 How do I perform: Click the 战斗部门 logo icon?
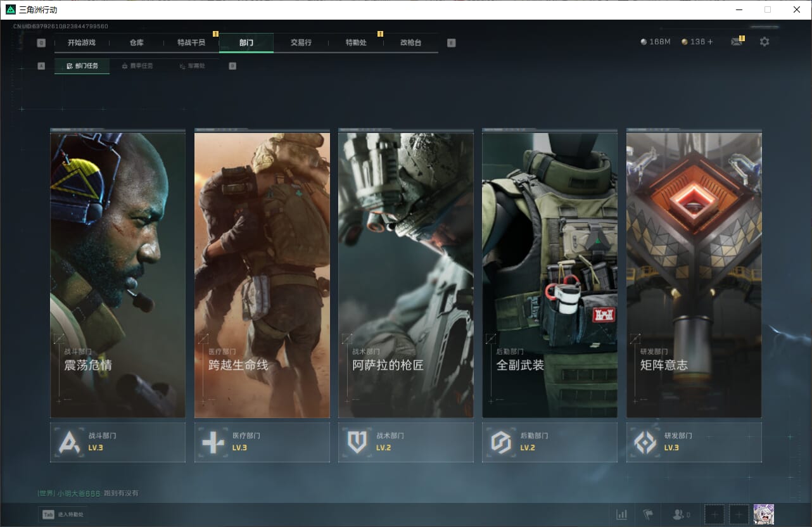[x=70, y=442]
